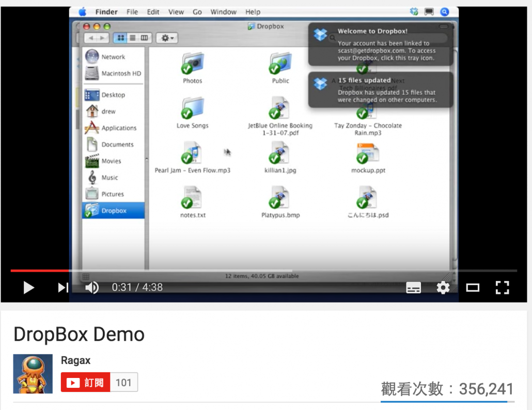Click the Spotlight search icon in the menu bar

click(445, 12)
